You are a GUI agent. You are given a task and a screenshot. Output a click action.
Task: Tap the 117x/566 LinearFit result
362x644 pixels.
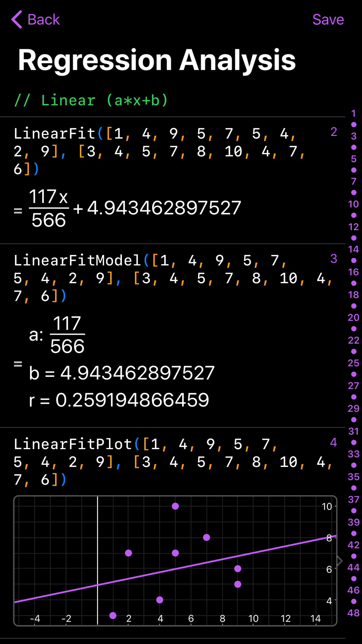tap(135, 208)
